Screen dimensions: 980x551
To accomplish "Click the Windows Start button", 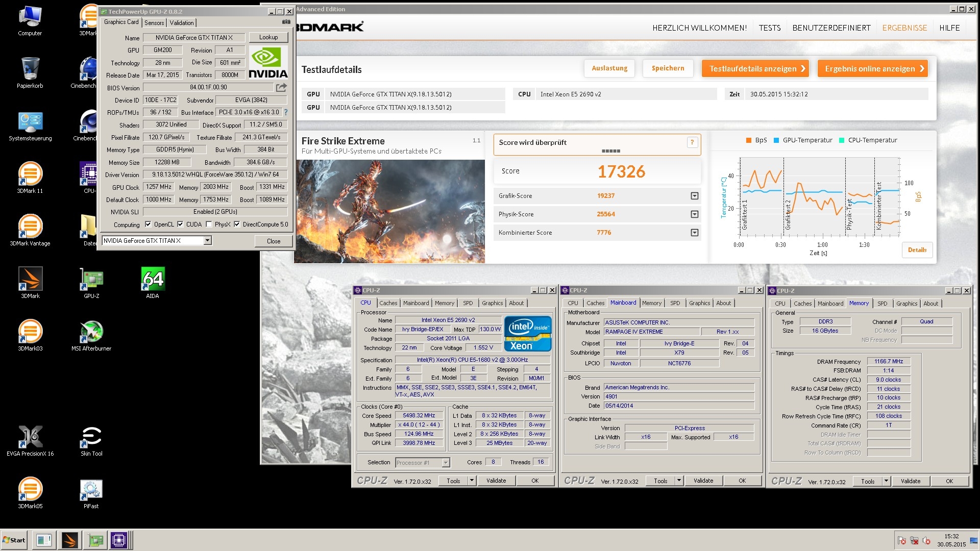I will [14, 540].
